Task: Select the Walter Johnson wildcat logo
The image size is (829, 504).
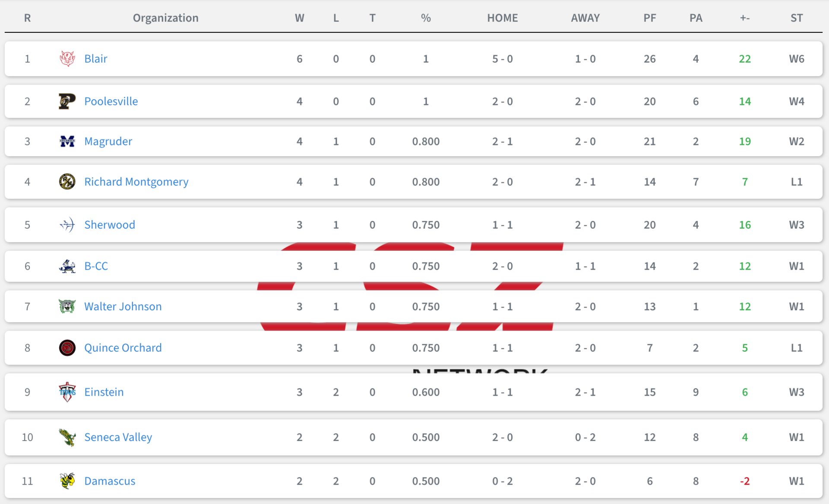Action: [67, 306]
